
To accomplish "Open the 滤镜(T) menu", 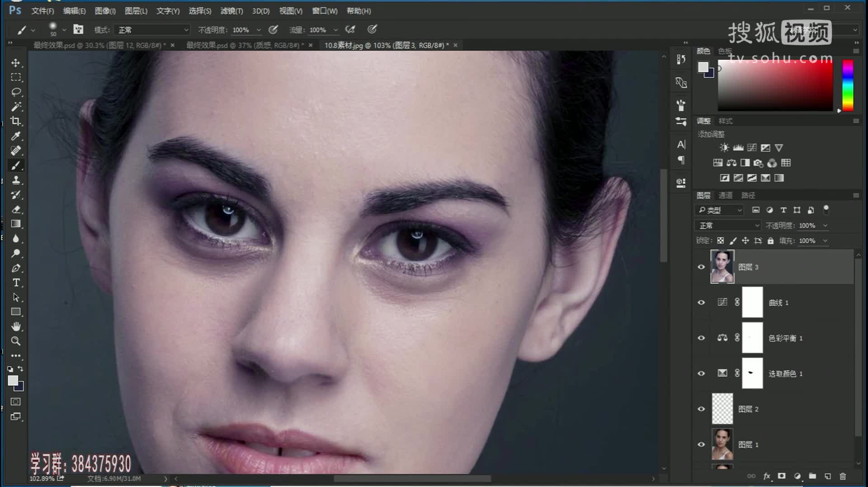I will pos(231,11).
